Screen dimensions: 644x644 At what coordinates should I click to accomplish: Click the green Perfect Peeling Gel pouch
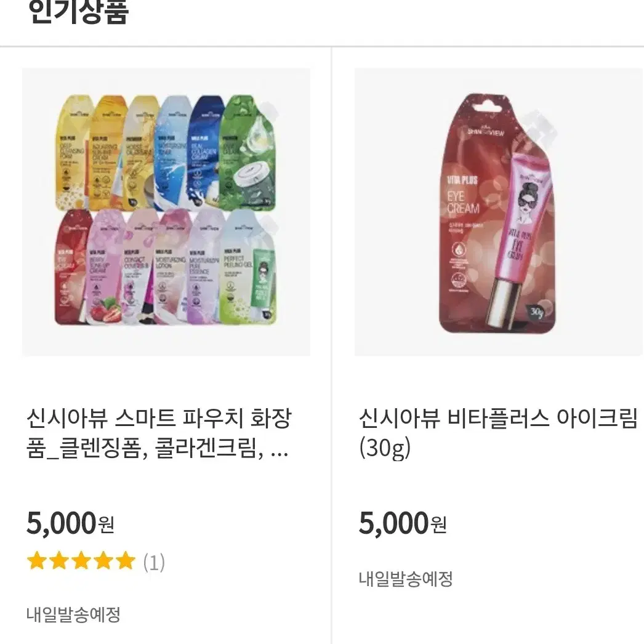click(249, 267)
